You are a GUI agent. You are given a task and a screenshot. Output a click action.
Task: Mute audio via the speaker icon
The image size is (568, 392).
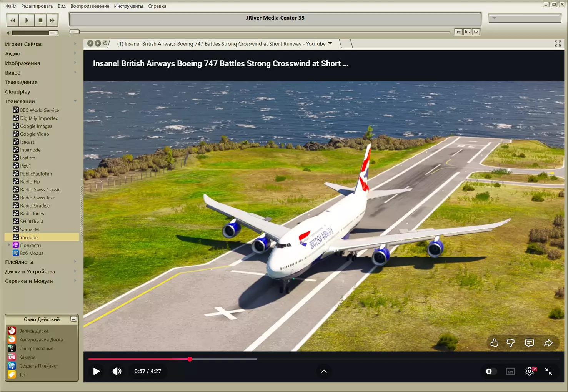tap(8, 33)
